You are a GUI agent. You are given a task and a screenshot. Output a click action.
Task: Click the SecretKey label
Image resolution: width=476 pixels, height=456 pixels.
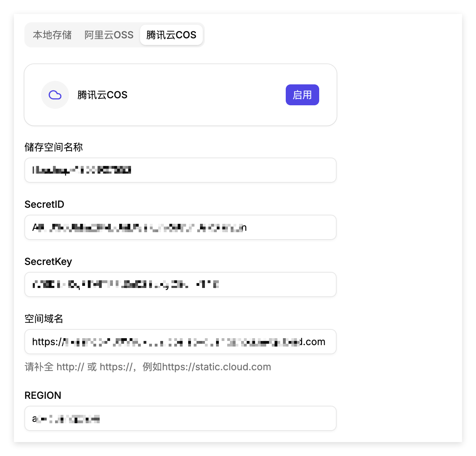pyautogui.click(x=48, y=261)
